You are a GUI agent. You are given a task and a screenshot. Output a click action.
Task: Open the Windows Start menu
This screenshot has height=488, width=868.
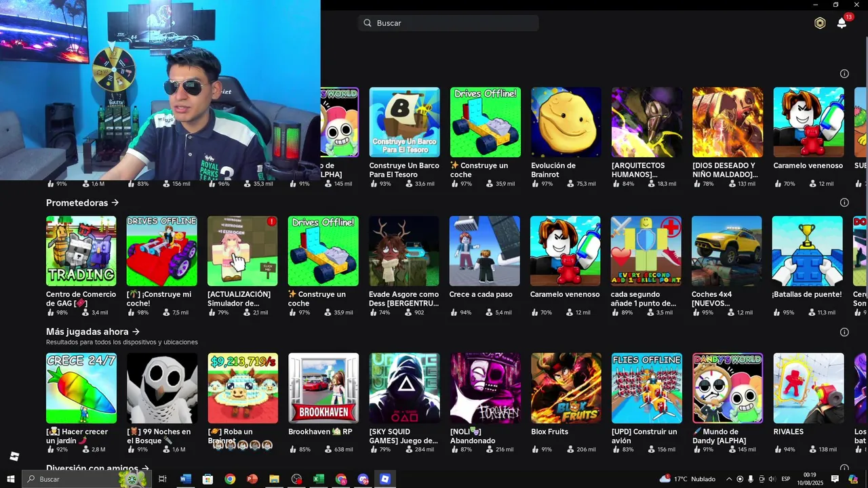(11, 479)
